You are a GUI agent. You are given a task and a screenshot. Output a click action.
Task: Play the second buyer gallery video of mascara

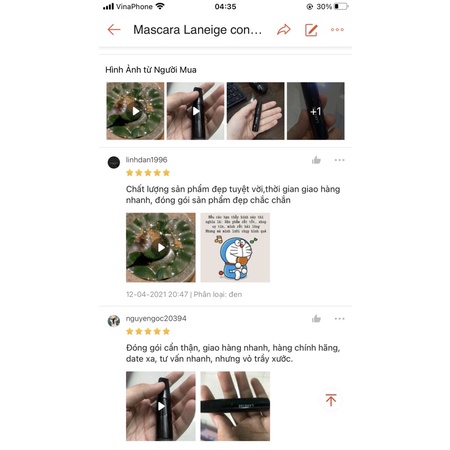[x=196, y=111]
